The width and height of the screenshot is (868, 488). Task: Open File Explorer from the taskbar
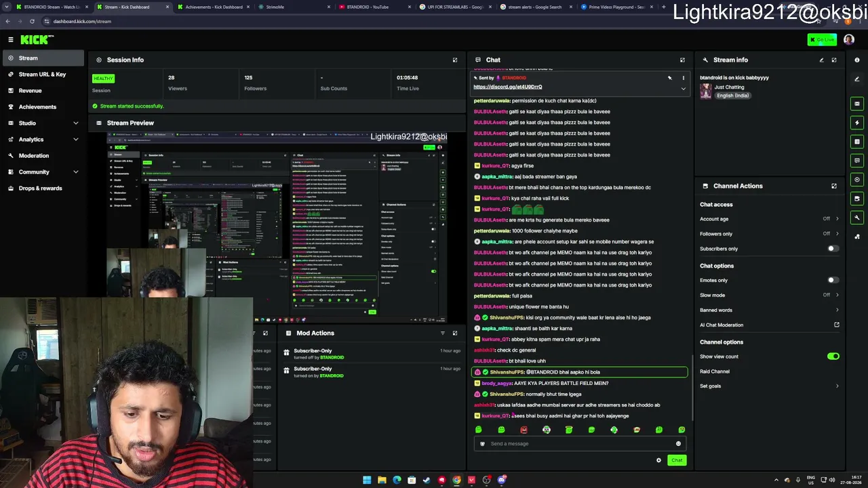coord(382,480)
